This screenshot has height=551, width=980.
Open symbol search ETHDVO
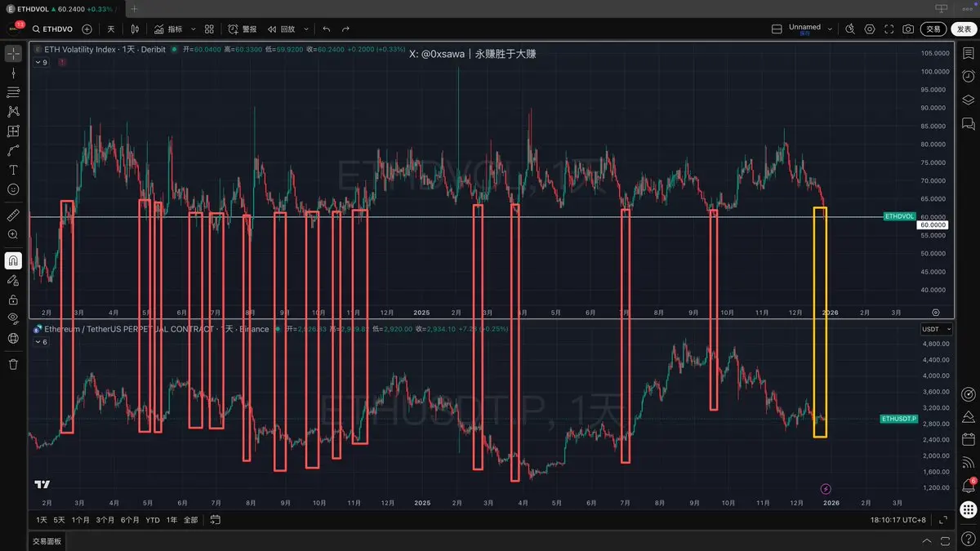53,29
